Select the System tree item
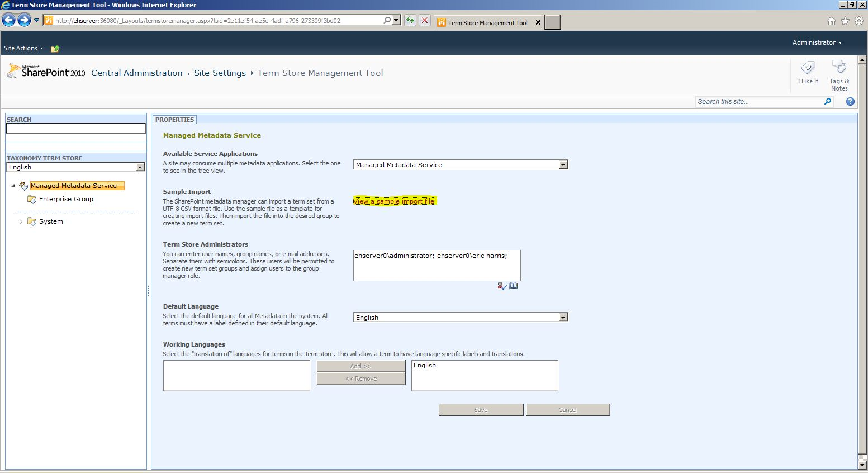 point(51,221)
